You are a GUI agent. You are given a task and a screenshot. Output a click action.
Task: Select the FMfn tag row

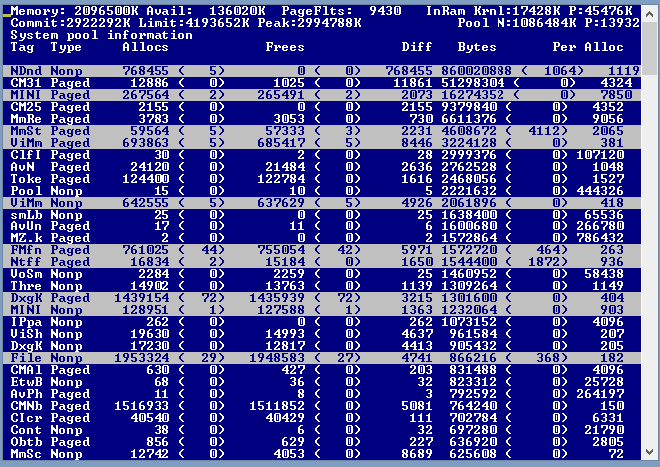(x=322, y=250)
